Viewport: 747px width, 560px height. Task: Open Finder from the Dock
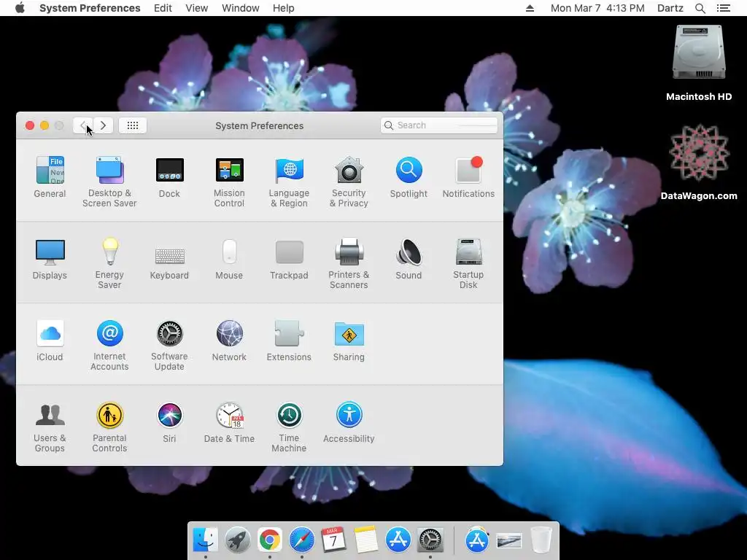tap(205, 540)
